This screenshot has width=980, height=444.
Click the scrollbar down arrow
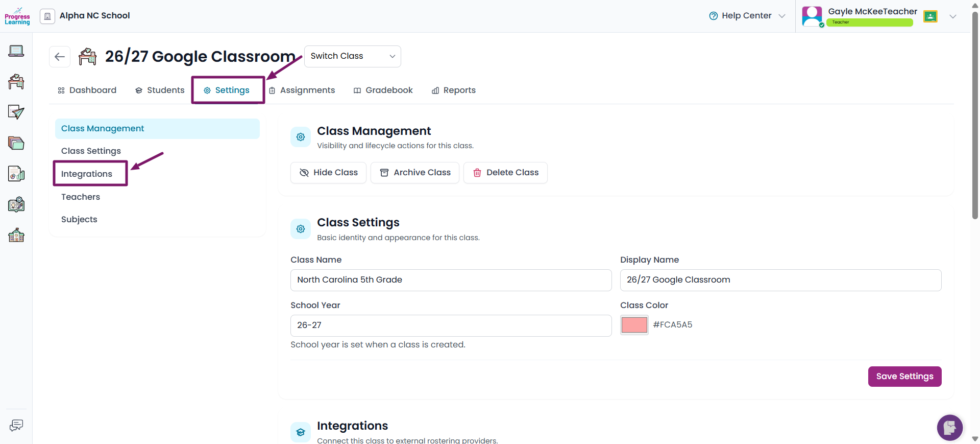coord(975,439)
